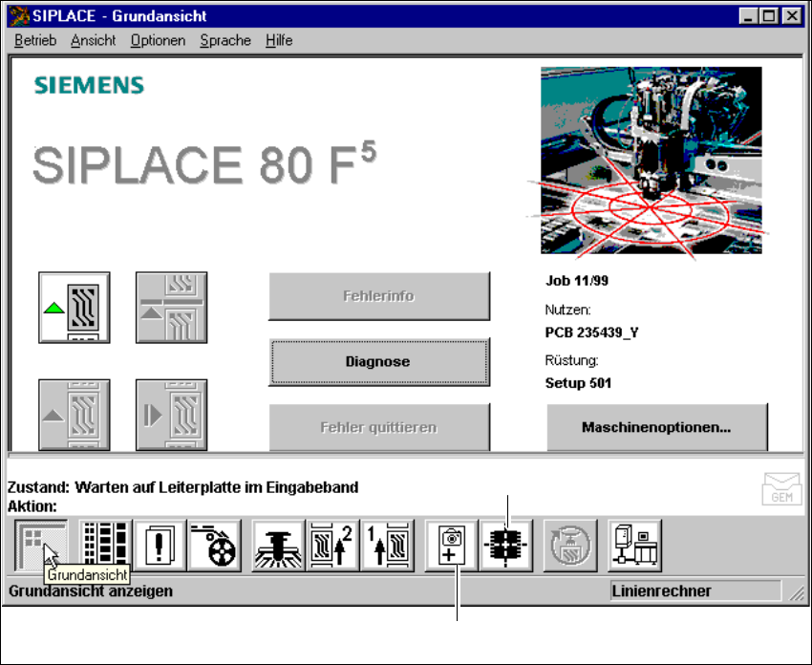
Task: Click the Diagnose button
Action: (379, 361)
